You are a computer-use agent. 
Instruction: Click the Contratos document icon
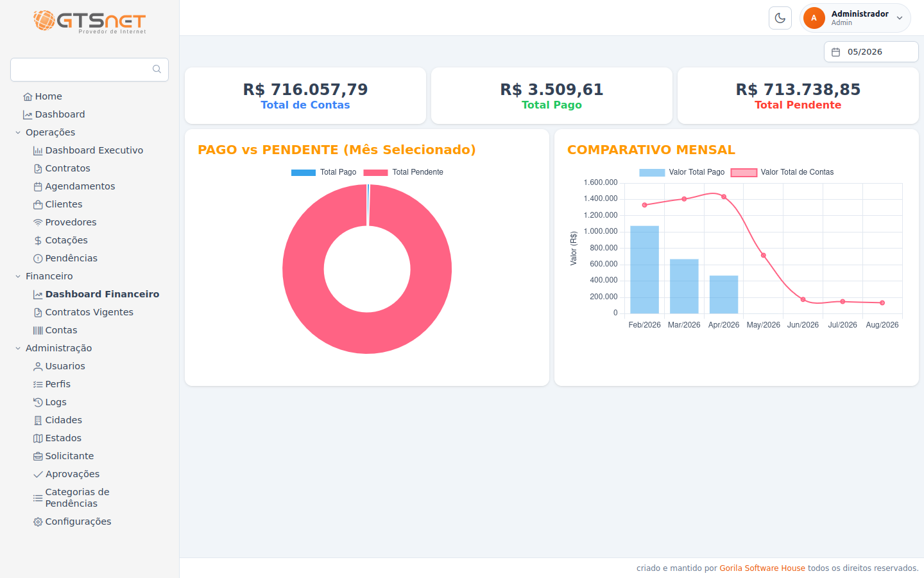38,169
